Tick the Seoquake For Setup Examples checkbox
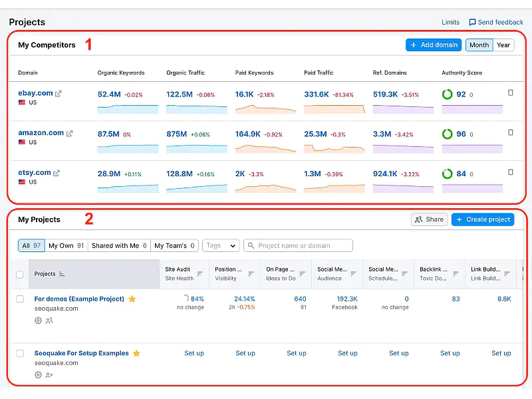The height and width of the screenshot is (399, 532). click(x=20, y=353)
